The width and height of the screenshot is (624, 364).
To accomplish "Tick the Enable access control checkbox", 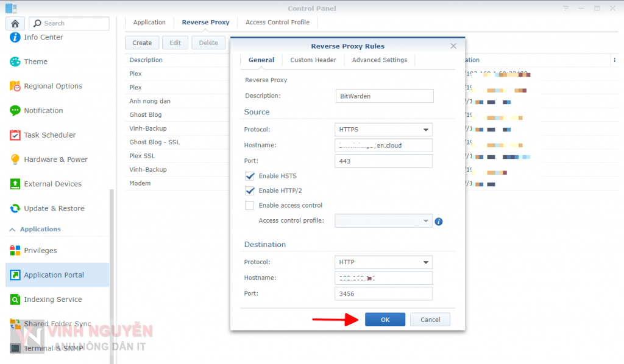I will coord(250,206).
